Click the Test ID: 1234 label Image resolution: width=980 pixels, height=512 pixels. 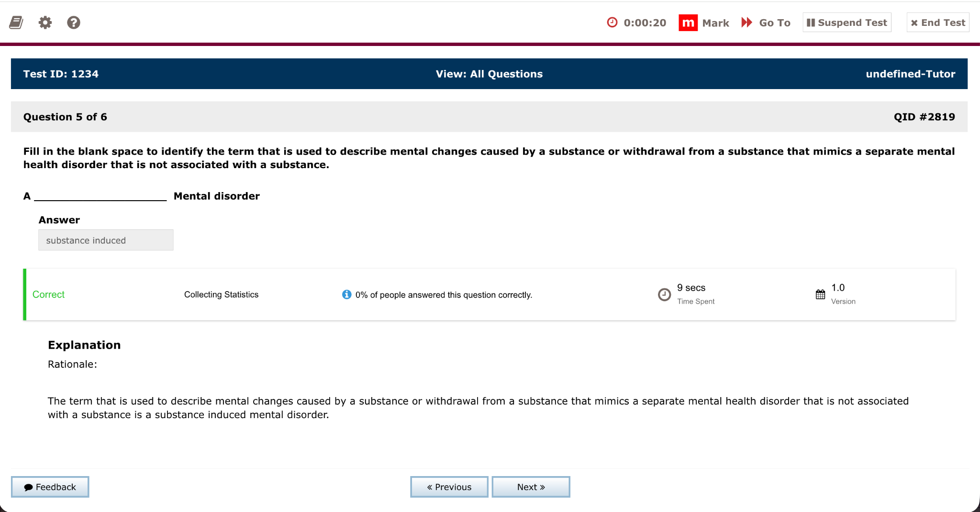point(61,74)
